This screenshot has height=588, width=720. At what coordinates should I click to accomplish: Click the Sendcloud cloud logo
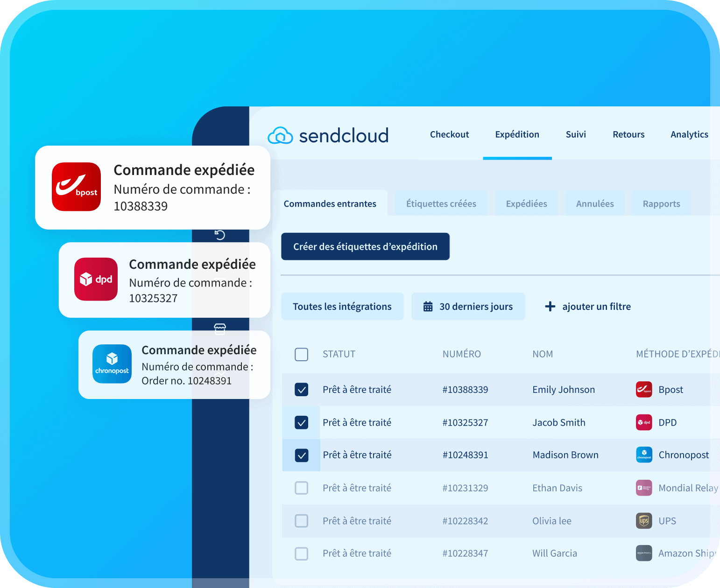click(280, 135)
